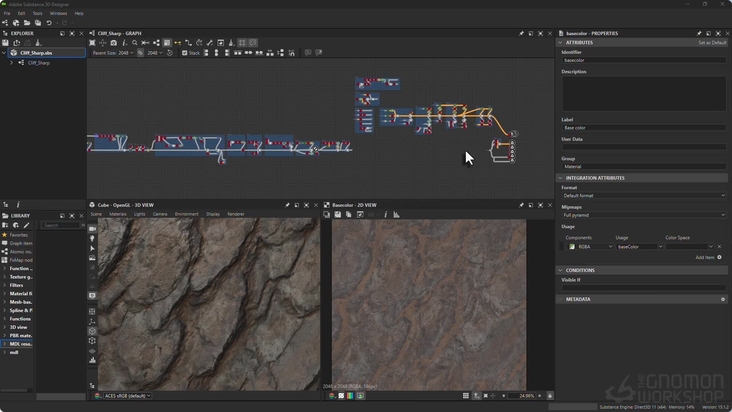Toggle the grid icon in graph toolbar
The height and width of the screenshot is (412, 732).
point(242,43)
